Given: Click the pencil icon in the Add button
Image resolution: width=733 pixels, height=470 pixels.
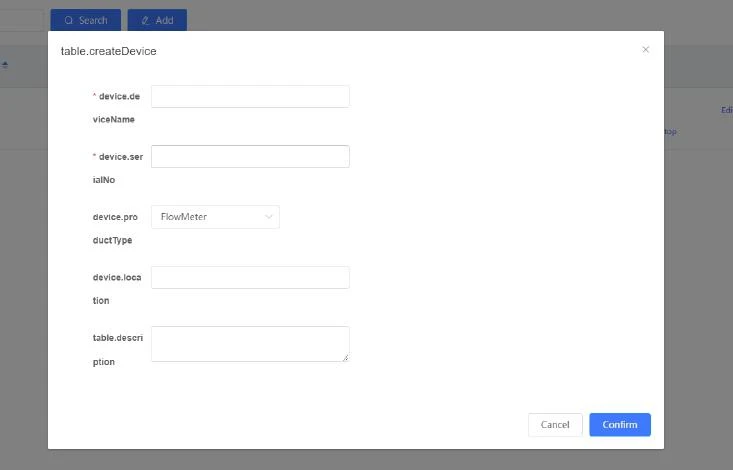Looking at the screenshot, I should point(145,20).
